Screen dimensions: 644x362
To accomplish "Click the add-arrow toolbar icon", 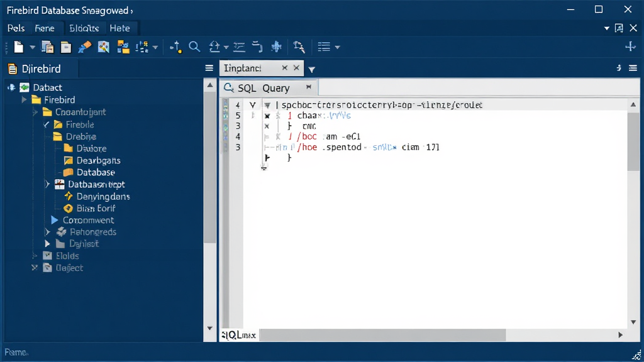I will click(x=176, y=47).
